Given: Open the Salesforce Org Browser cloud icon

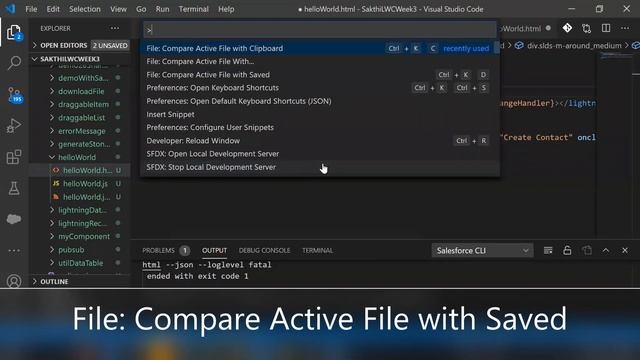Looking at the screenshot, I should pos(14,219).
